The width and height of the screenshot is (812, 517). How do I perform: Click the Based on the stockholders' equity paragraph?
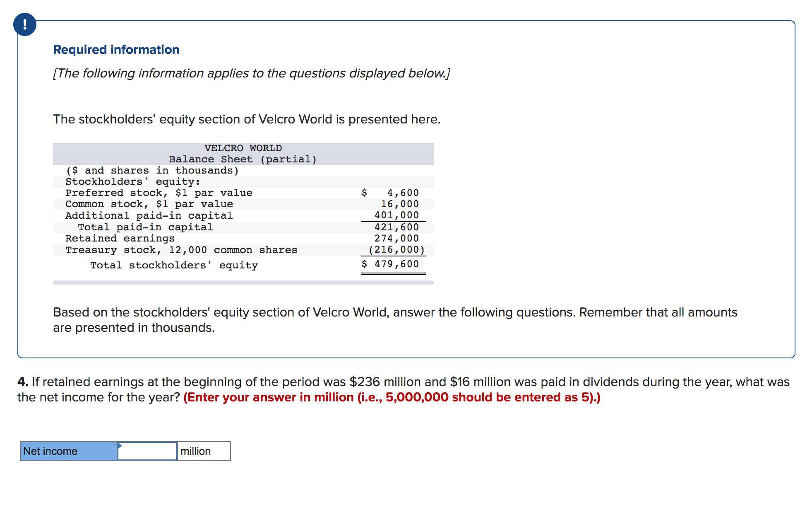395,320
